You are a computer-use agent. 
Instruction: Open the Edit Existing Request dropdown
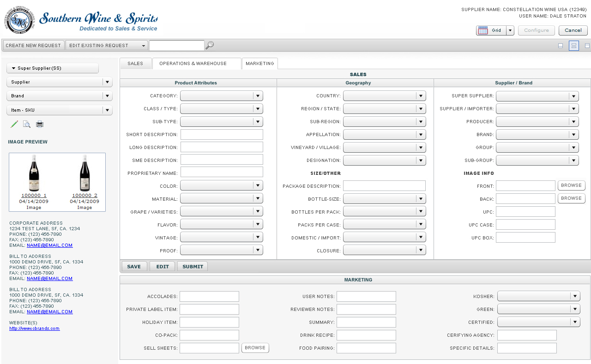point(107,46)
